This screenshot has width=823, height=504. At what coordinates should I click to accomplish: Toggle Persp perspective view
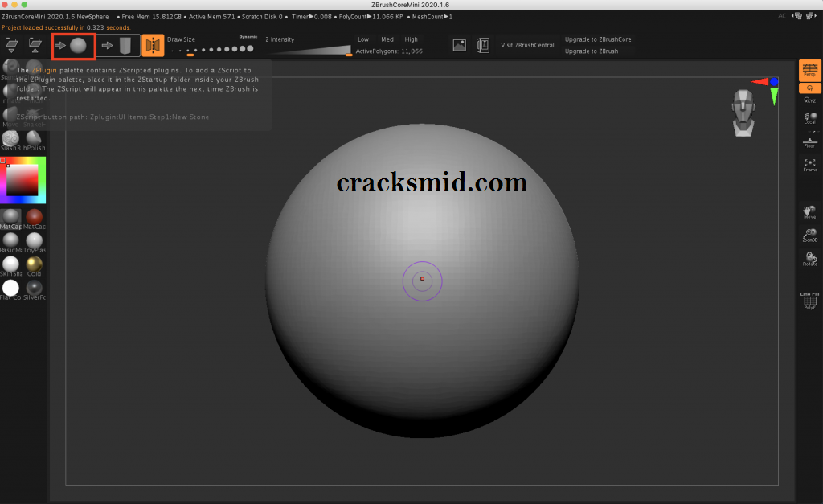810,70
